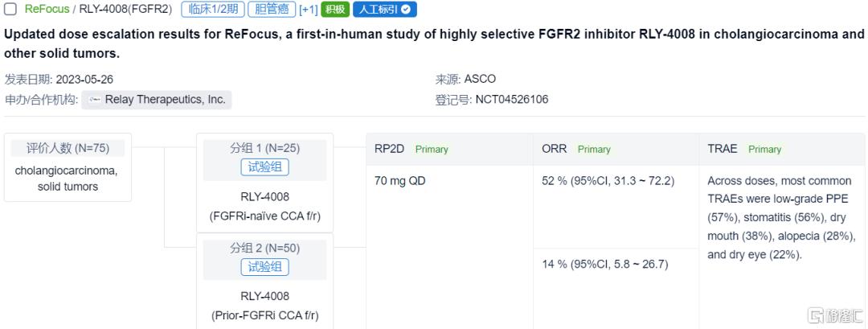Click the 分组 2 (N=50) header
Screen dimensions: 868x329
[x=264, y=248]
